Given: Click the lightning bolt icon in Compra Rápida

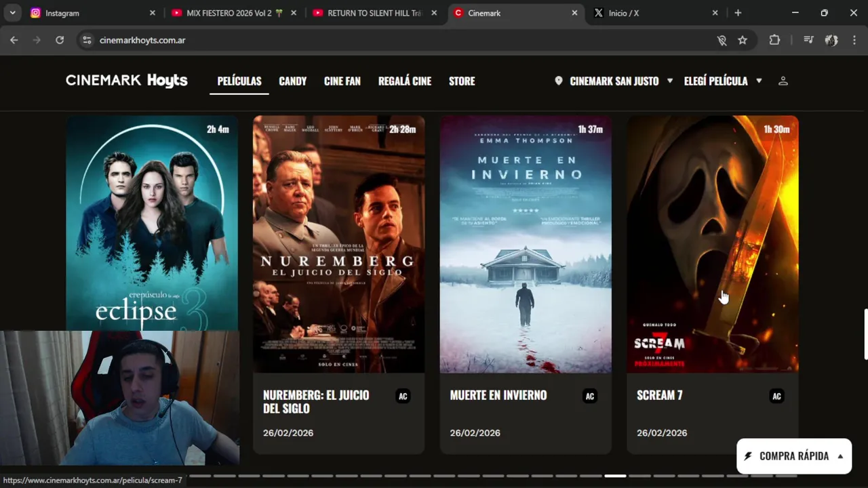Looking at the screenshot, I should pyautogui.click(x=748, y=456).
